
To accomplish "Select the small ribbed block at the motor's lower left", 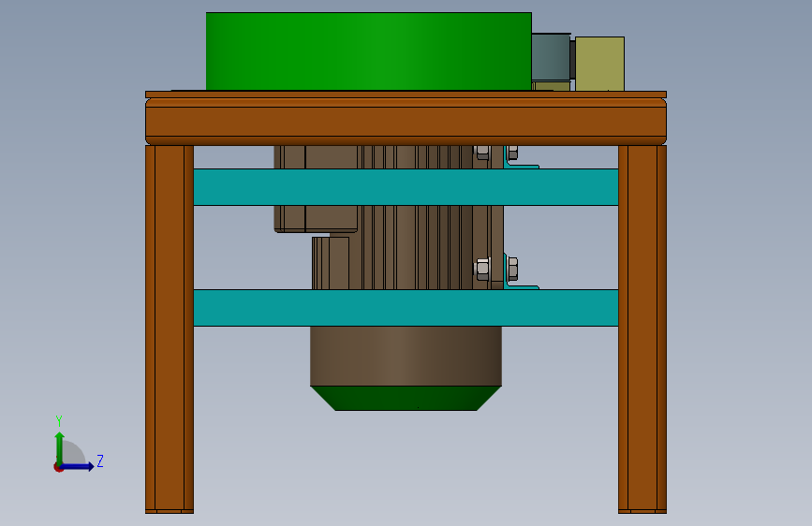I will click(331, 263).
